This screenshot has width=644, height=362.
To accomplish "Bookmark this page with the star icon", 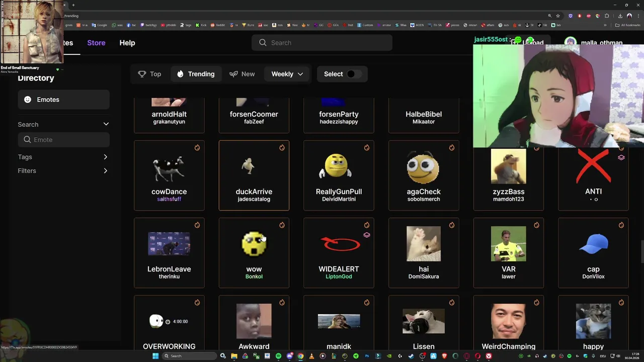I will 558,16.
